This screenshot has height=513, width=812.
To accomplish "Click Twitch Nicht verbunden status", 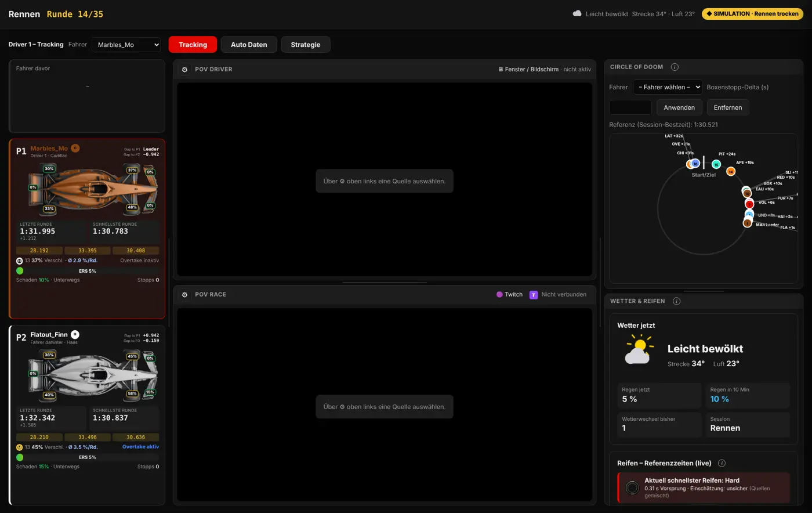I will (x=563, y=294).
